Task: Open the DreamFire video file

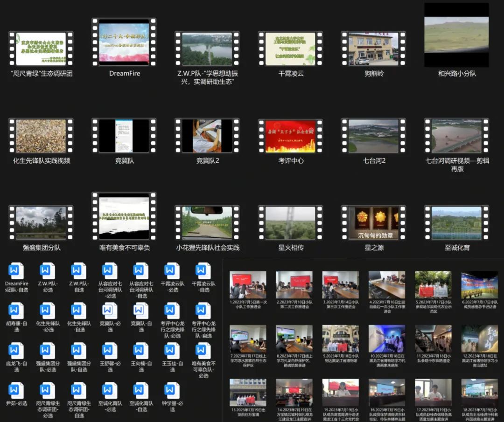Action: pyautogui.click(x=124, y=42)
